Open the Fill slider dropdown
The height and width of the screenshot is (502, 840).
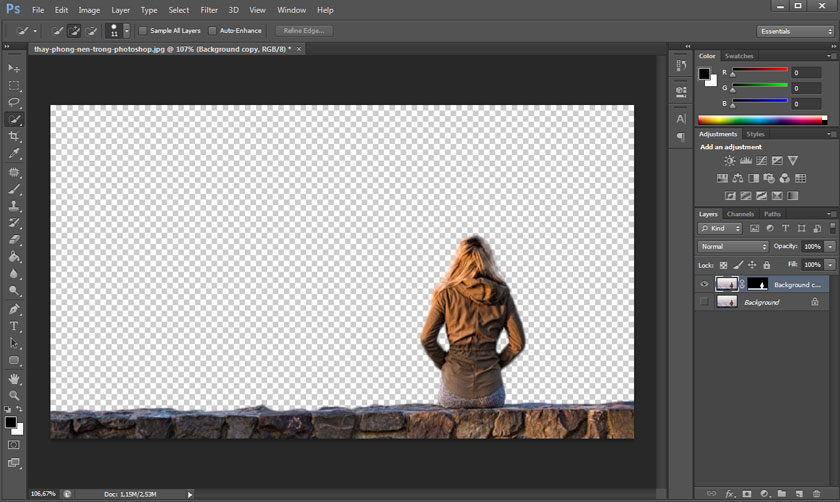pos(830,265)
